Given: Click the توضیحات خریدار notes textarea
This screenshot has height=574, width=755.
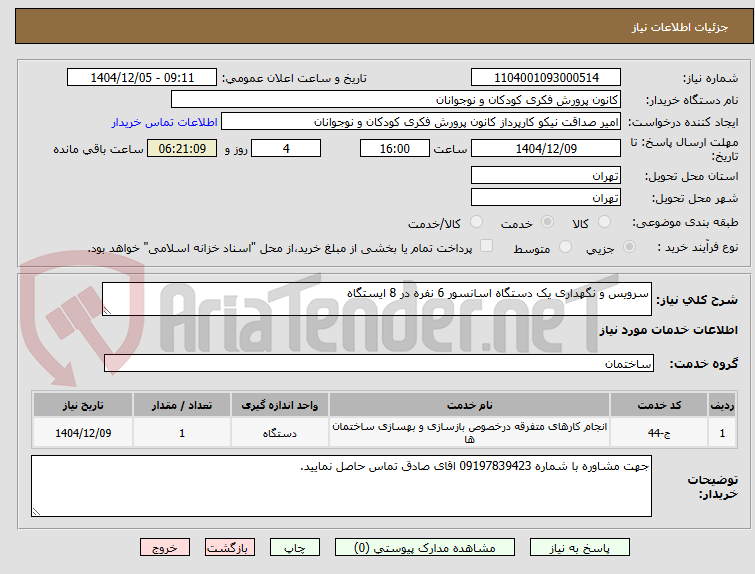Looking at the screenshot, I should [341, 486].
